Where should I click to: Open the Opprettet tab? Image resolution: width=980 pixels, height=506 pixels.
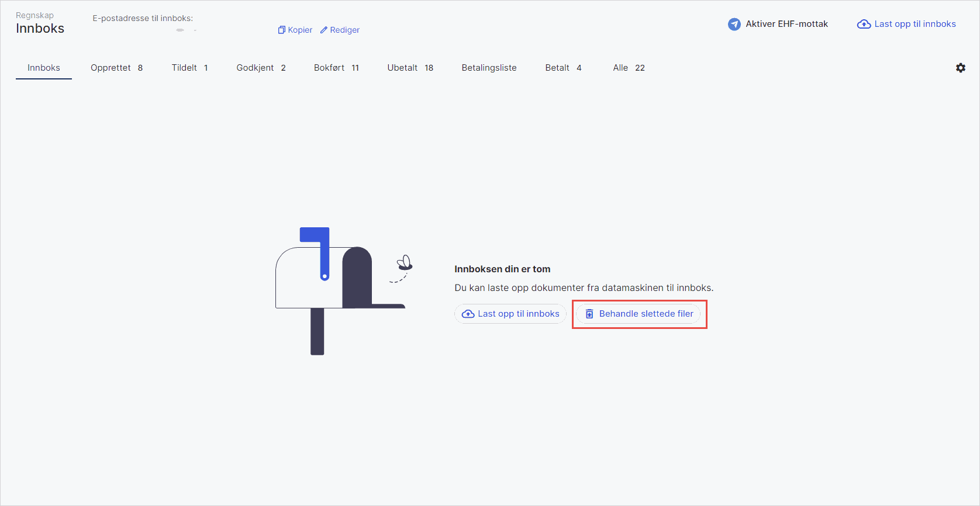coord(116,68)
